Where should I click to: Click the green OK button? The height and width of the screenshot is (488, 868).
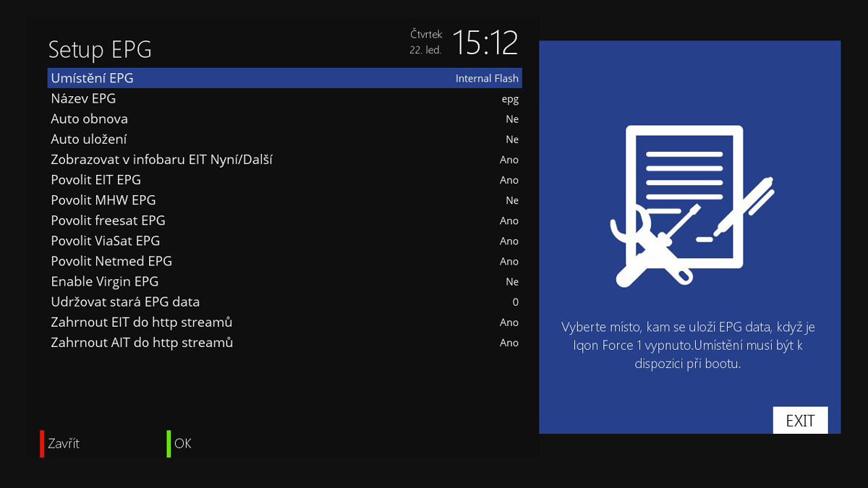tap(179, 443)
